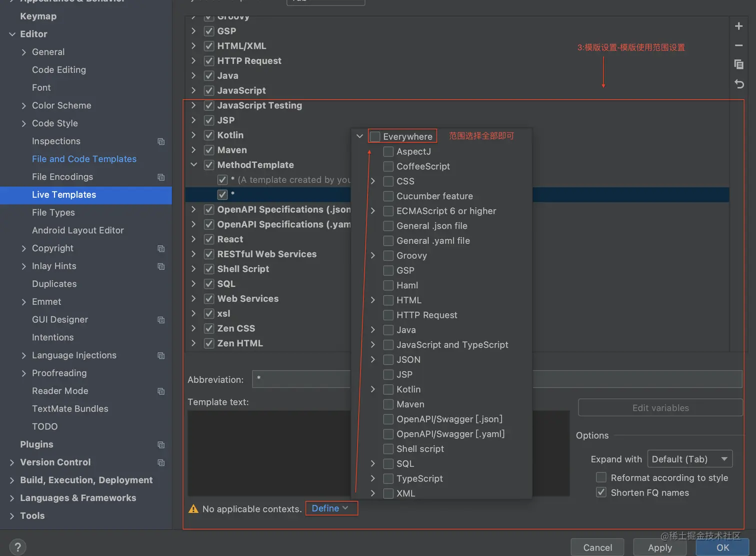Open the Keymap settings page
The height and width of the screenshot is (556, 756).
[x=38, y=16]
